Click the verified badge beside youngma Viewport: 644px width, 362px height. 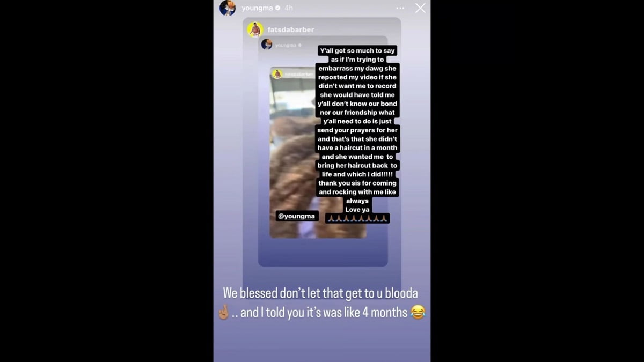pyautogui.click(x=277, y=8)
